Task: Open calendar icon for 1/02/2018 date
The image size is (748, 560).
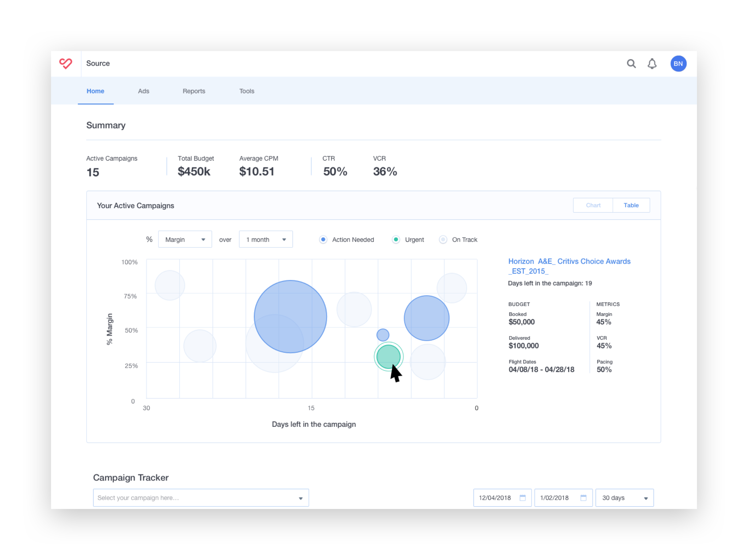Action: (x=583, y=497)
